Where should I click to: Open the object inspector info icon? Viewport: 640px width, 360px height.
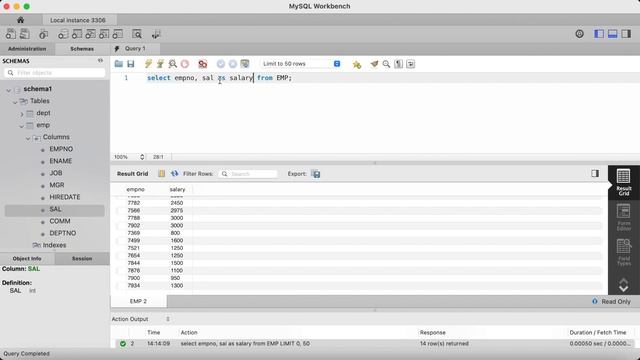[x=43, y=34]
